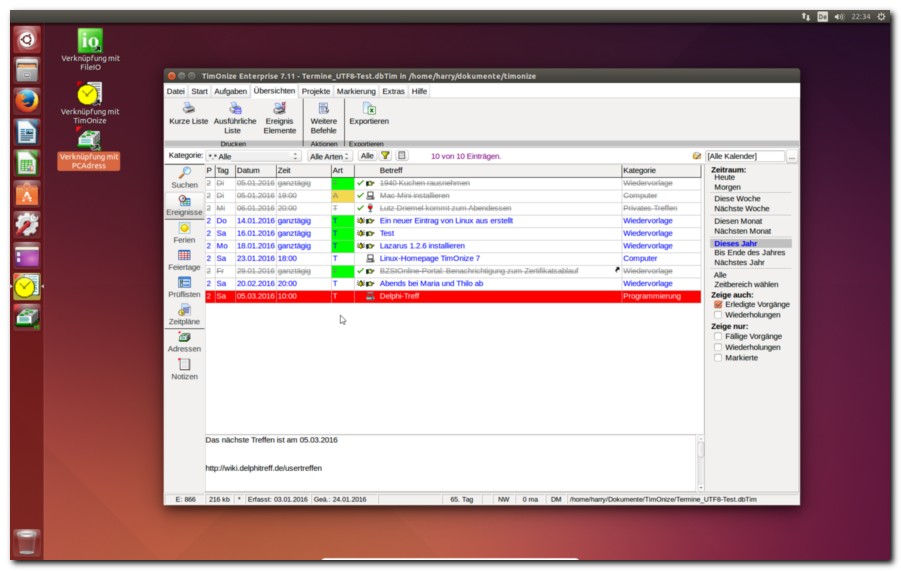Click the Kategorie column header
This screenshot has height=571, width=901.
click(x=661, y=171)
